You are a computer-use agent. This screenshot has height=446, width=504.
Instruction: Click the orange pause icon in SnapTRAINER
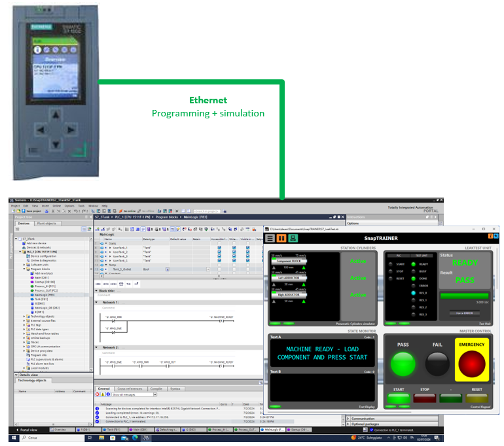point(281,238)
